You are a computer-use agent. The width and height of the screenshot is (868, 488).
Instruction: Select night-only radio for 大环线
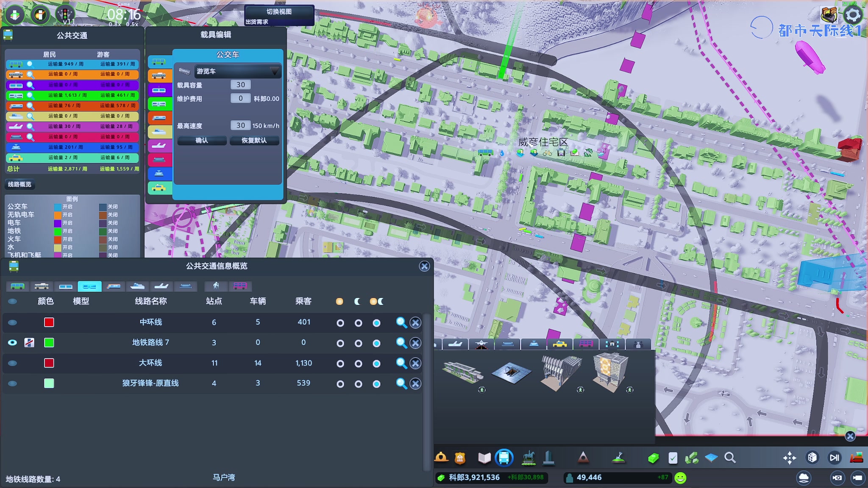click(358, 363)
